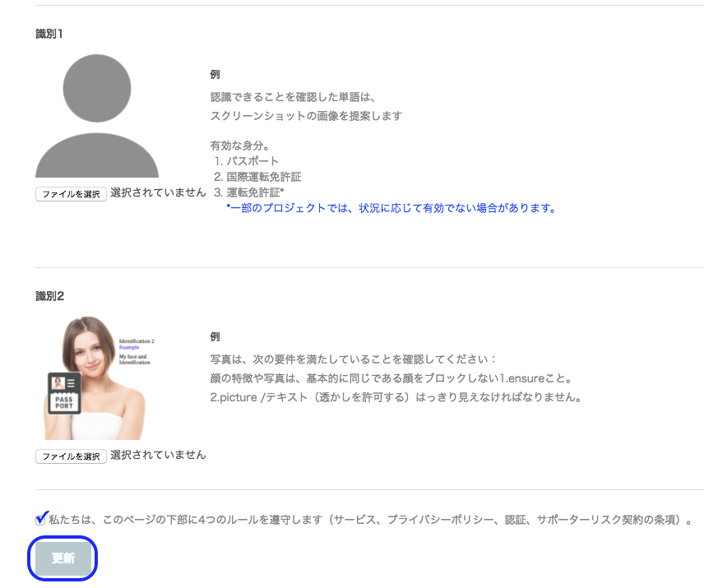
Task: Click the gray avatar placeholder image
Action: coord(97,116)
